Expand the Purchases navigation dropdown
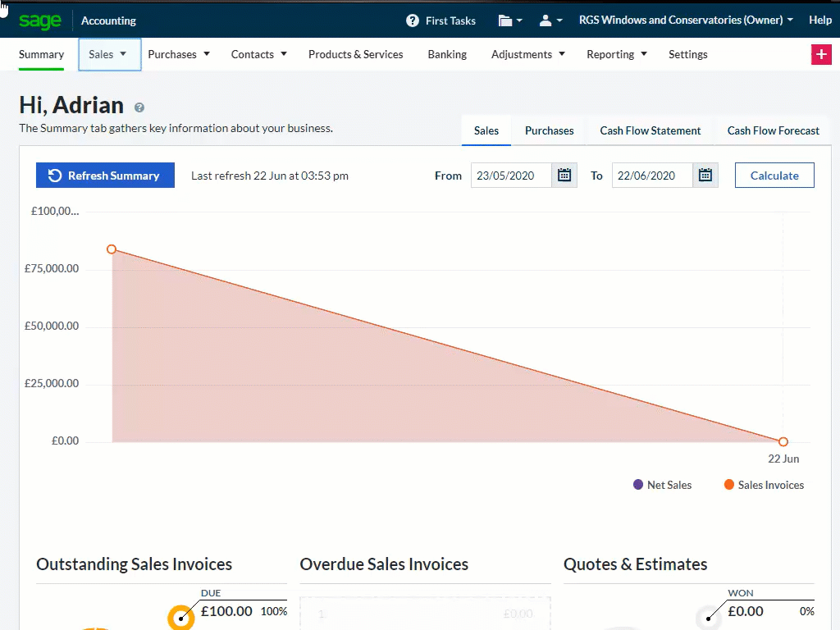This screenshot has height=630, width=840. click(179, 54)
